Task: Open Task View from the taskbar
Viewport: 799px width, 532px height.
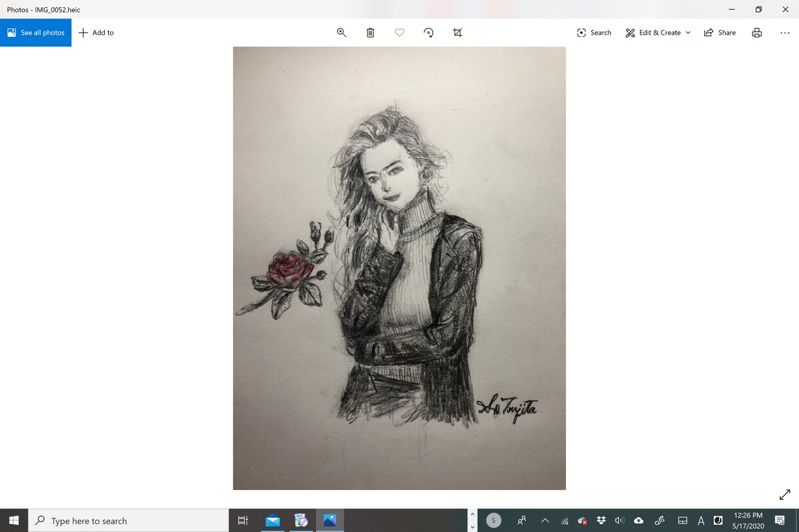Action: [x=242, y=521]
